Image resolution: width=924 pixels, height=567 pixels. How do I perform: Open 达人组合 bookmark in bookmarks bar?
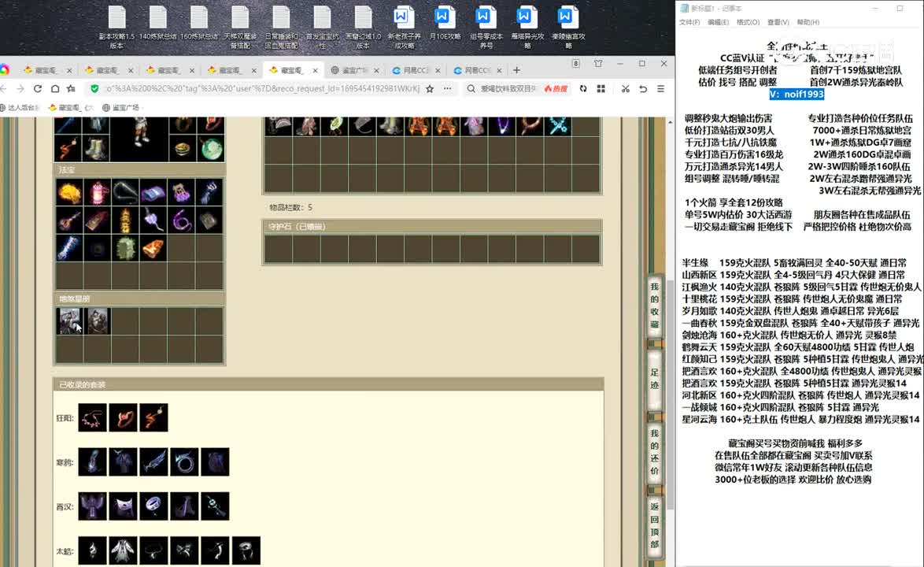tap(20, 107)
